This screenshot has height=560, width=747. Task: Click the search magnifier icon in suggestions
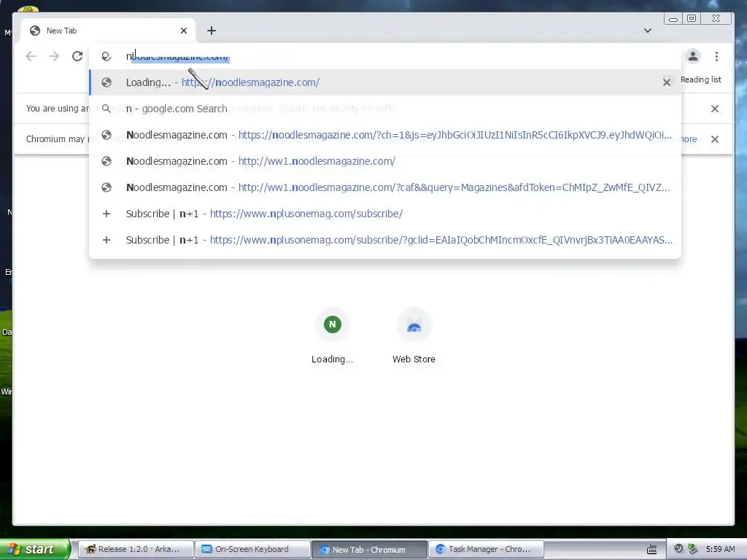[107, 109]
